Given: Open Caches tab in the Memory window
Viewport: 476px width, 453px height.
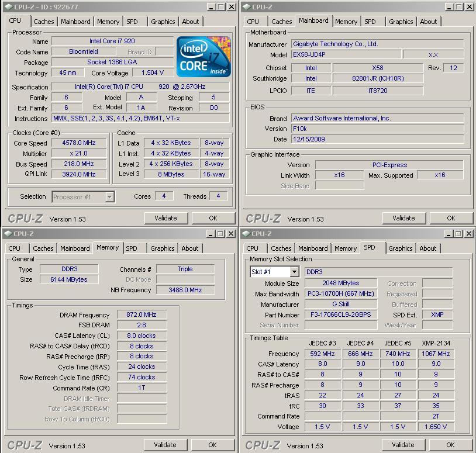Looking at the screenshot, I should click(43, 248).
